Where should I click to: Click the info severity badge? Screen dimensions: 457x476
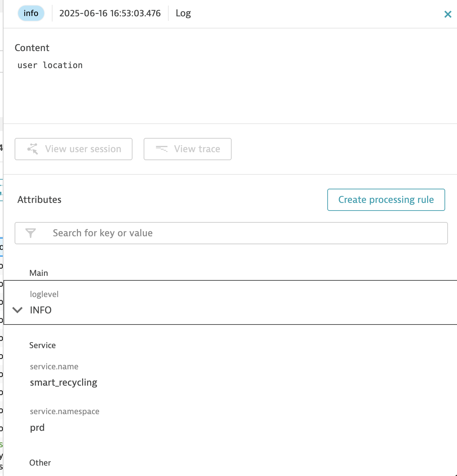(31, 13)
